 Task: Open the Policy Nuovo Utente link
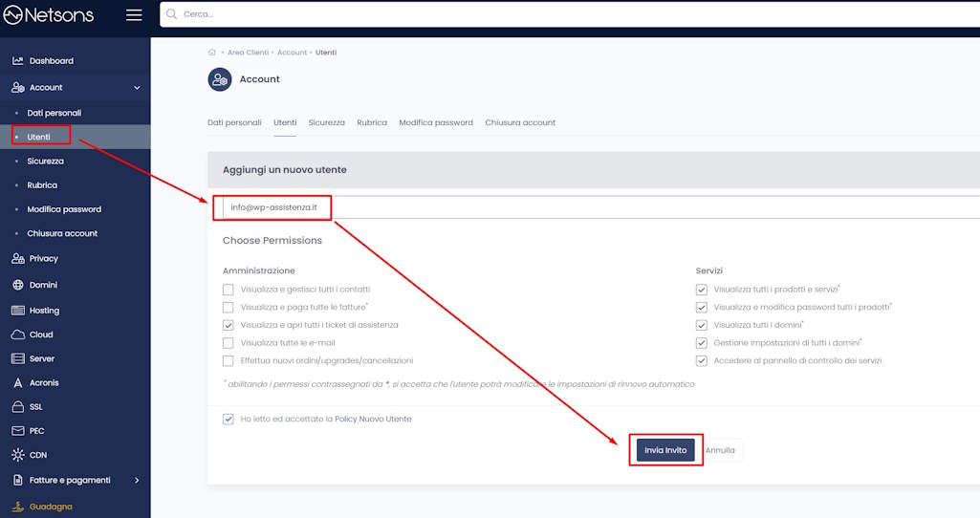[x=373, y=420]
